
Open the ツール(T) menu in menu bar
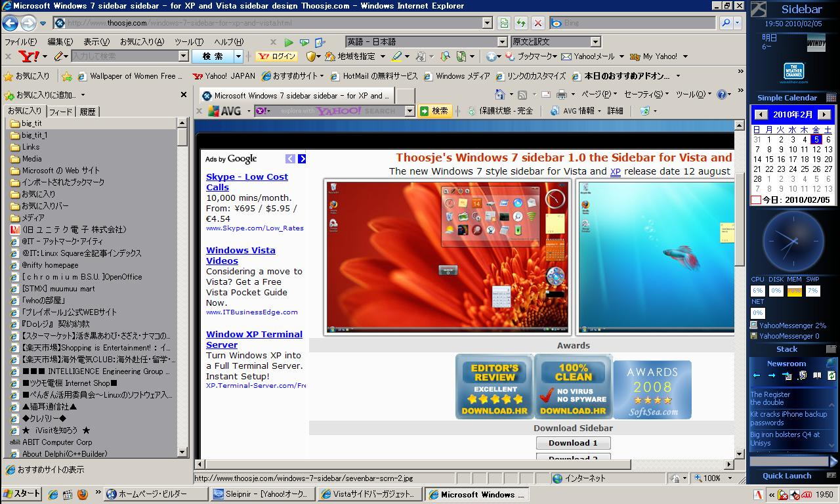pos(188,41)
